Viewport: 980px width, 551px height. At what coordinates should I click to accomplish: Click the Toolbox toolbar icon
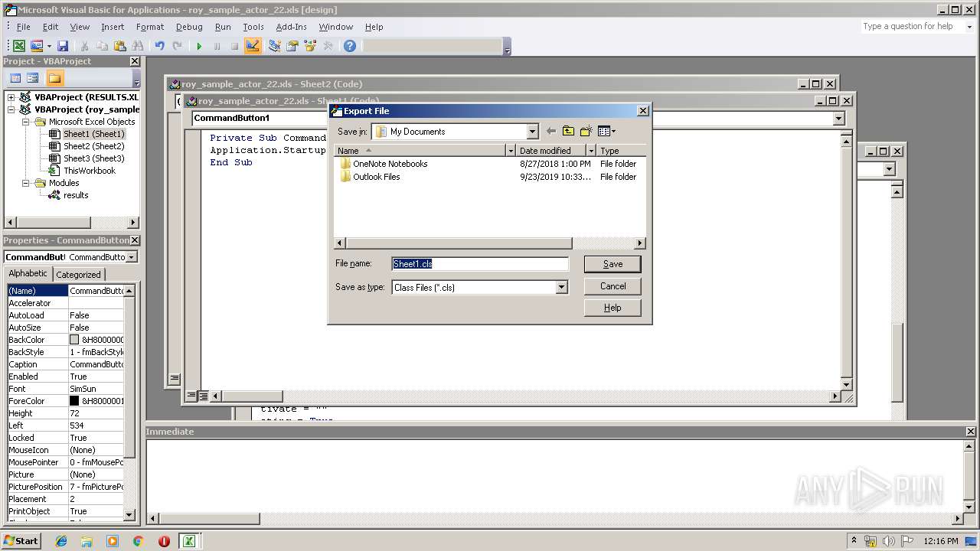point(328,46)
